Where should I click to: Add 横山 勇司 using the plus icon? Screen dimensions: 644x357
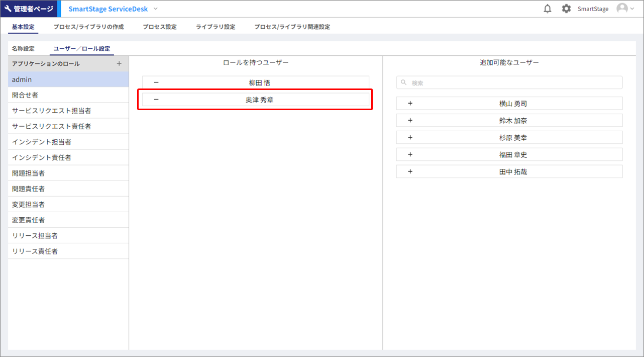click(x=410, y=104)
